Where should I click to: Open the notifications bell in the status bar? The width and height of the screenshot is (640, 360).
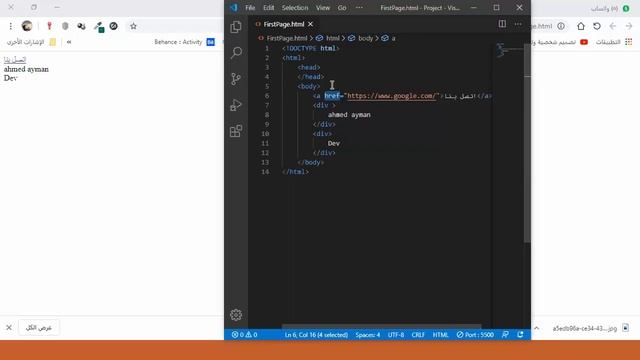coord(520,335)
